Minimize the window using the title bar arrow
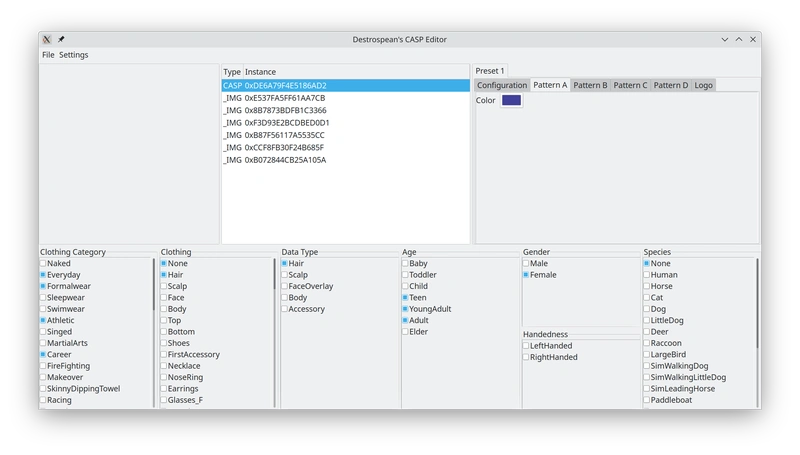This screenshot has width=800, height=455. pyautogui.click(x=725, y=39)
